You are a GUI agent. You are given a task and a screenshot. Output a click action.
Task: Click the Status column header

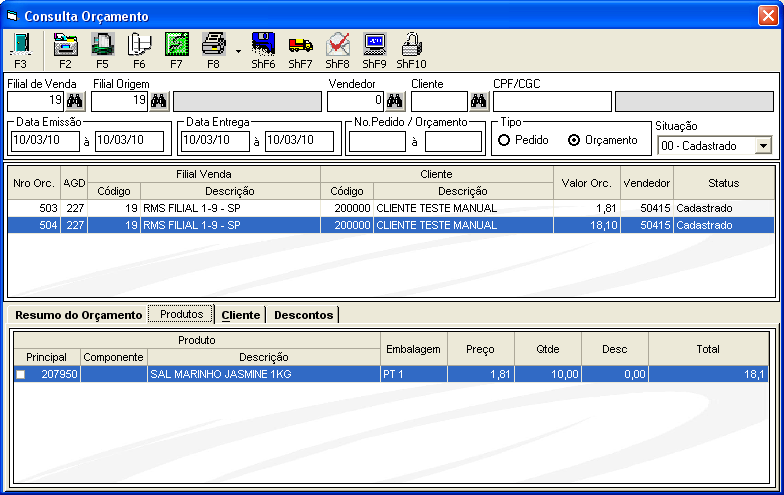point(724,183)
